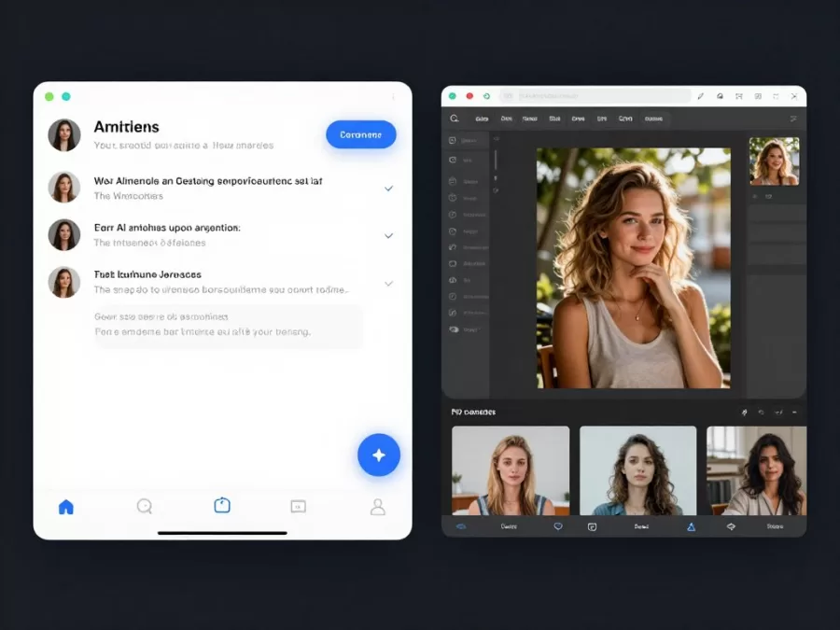The width and height of the screenshot is (840, 630).
Task: Collapse the "Fuet kumune Jereoces" item chevron
Action: point(389,283)
